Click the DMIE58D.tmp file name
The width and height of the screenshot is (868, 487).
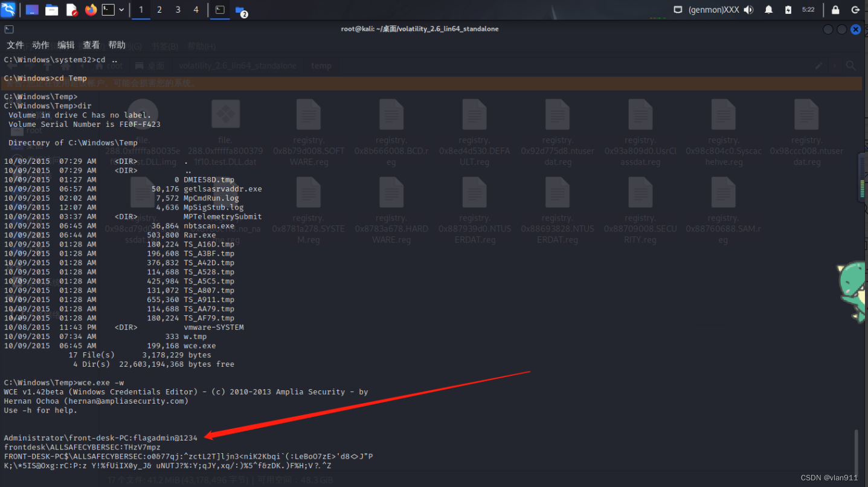[x=209, y=179]
